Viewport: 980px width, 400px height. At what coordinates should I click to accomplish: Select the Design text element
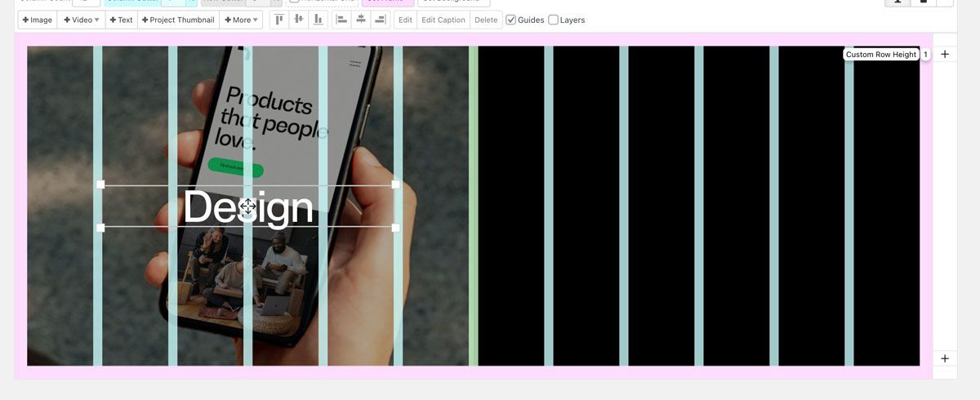tap(247, 207)
